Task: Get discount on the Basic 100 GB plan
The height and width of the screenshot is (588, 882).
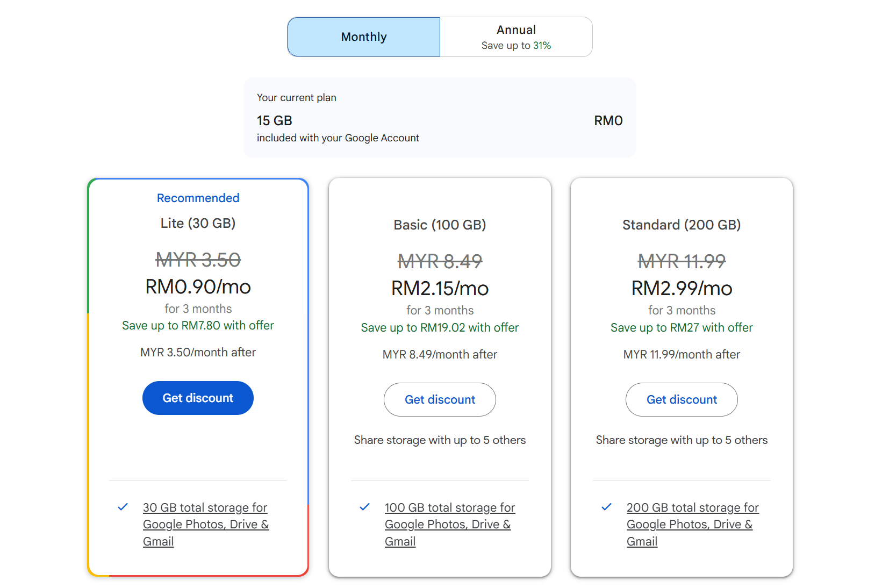Action: point(440,400)
